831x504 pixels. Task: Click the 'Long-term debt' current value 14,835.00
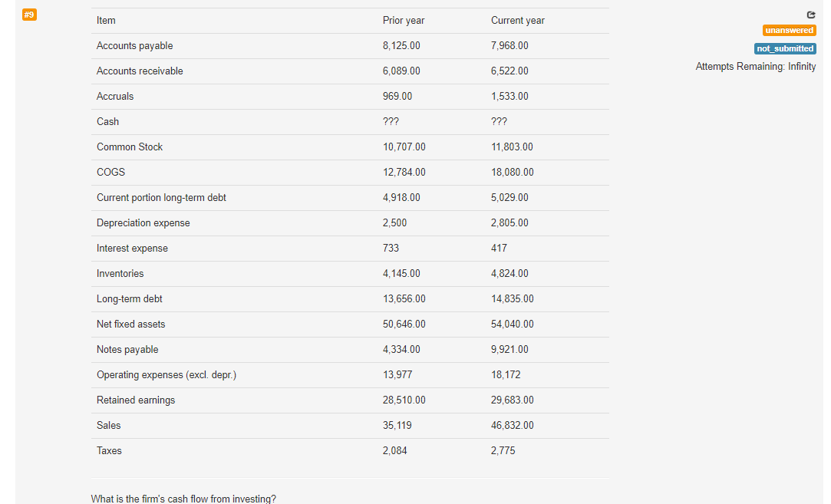click(512, 299)
